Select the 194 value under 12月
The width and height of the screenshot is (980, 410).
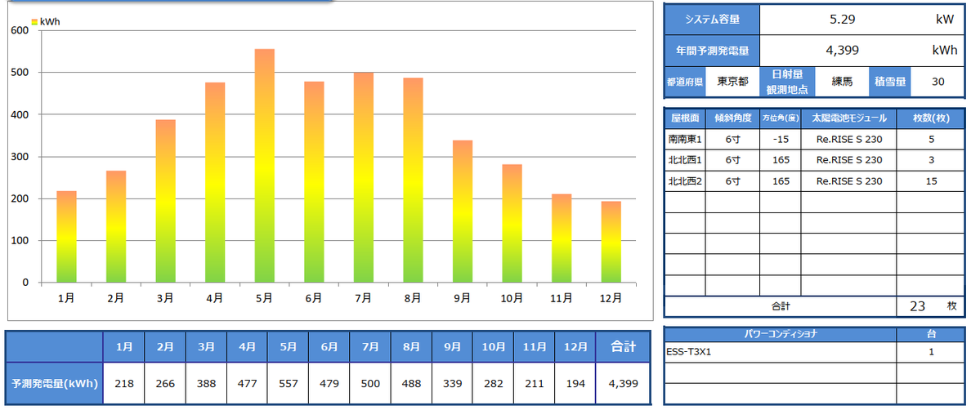click(x=575, y=383)
